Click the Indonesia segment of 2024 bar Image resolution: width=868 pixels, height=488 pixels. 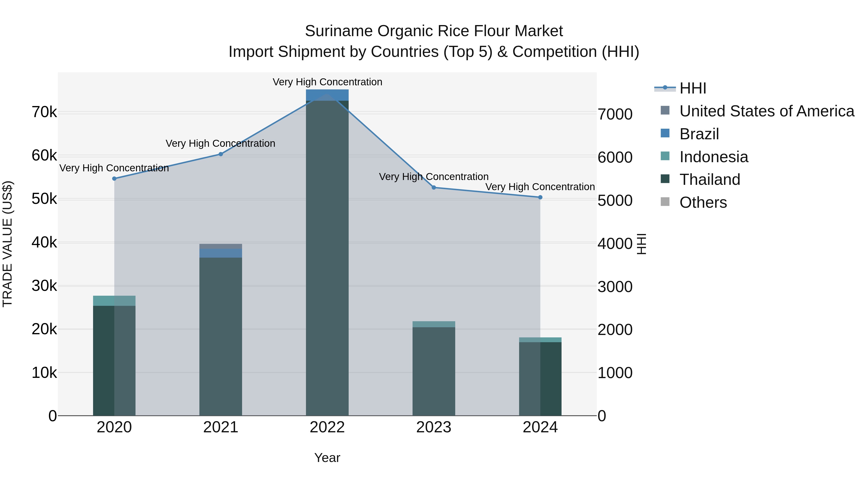coord(540,340)
